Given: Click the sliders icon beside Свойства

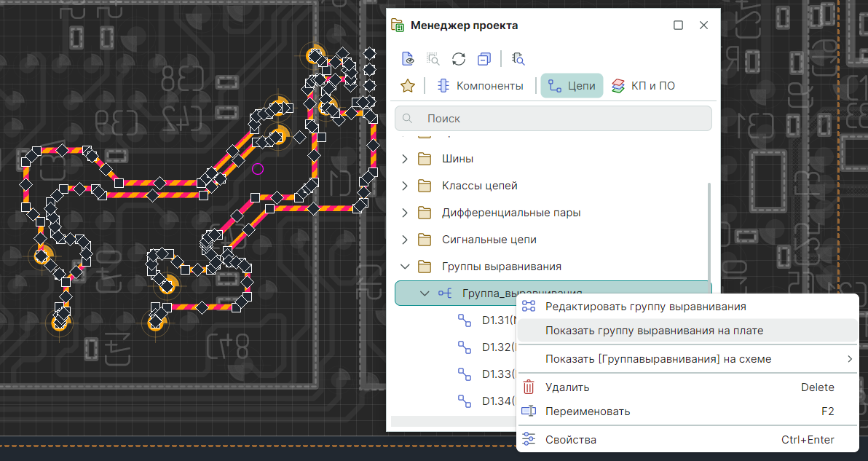Looking at the screenshot, I should pos(529,440).
